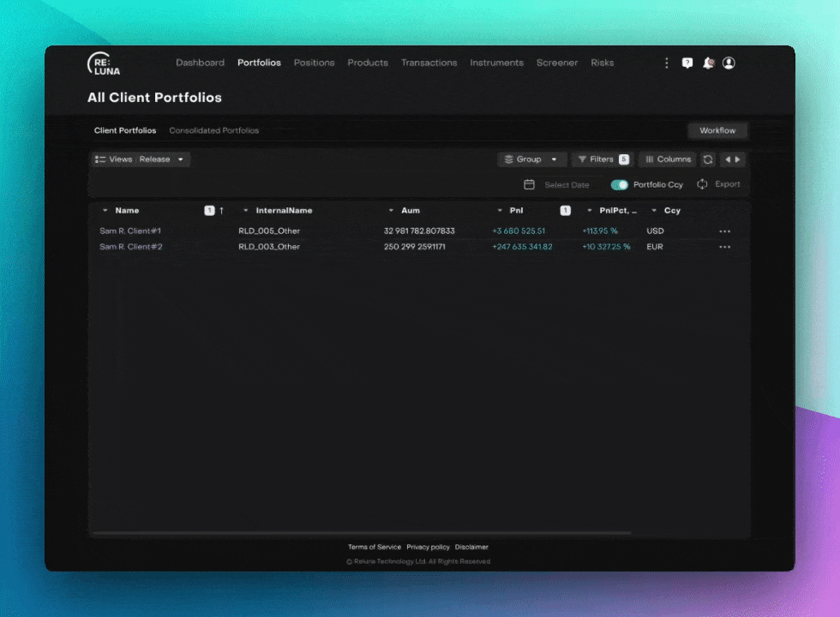Open the help question mark icon
840x617 pixels.
pyautogui.click(x=687, y=63)
